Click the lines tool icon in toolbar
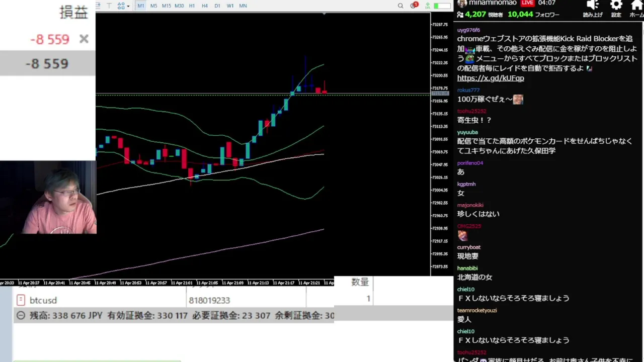 (98, 6)
